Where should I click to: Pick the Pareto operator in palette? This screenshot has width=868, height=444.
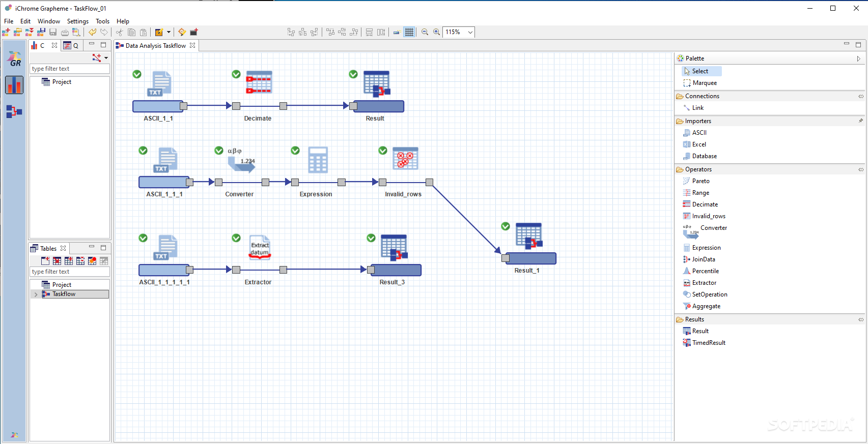(696, 181)
